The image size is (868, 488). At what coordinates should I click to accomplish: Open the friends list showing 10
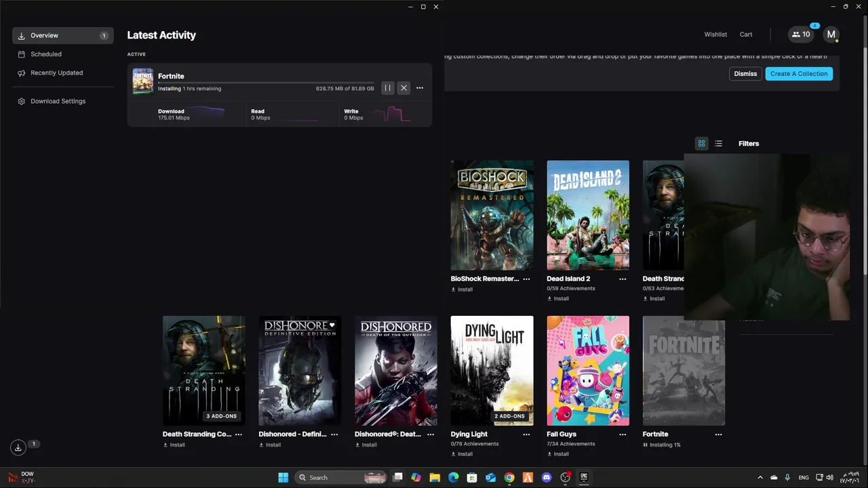pos(801,35)
